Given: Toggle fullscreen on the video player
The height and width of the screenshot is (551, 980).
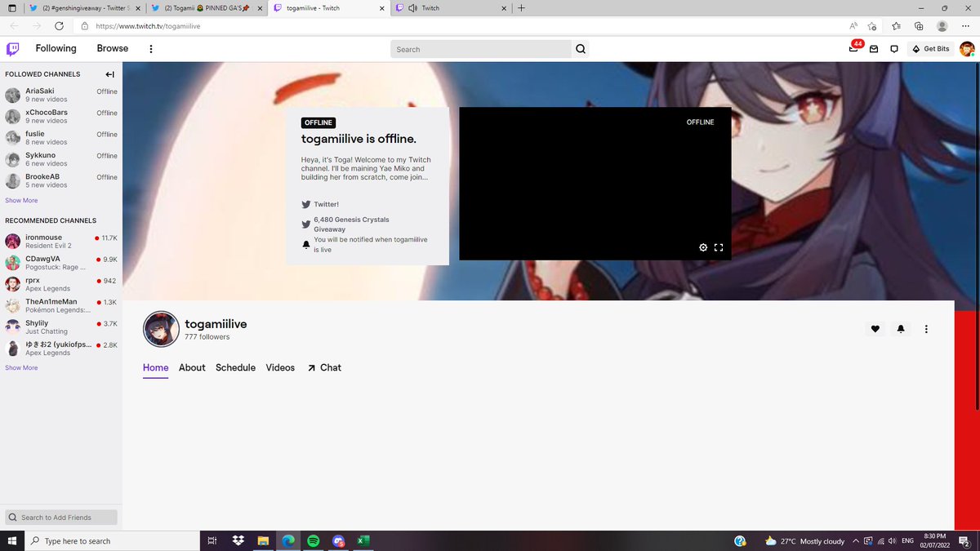Looking at the screenshot, I should 719,247.
